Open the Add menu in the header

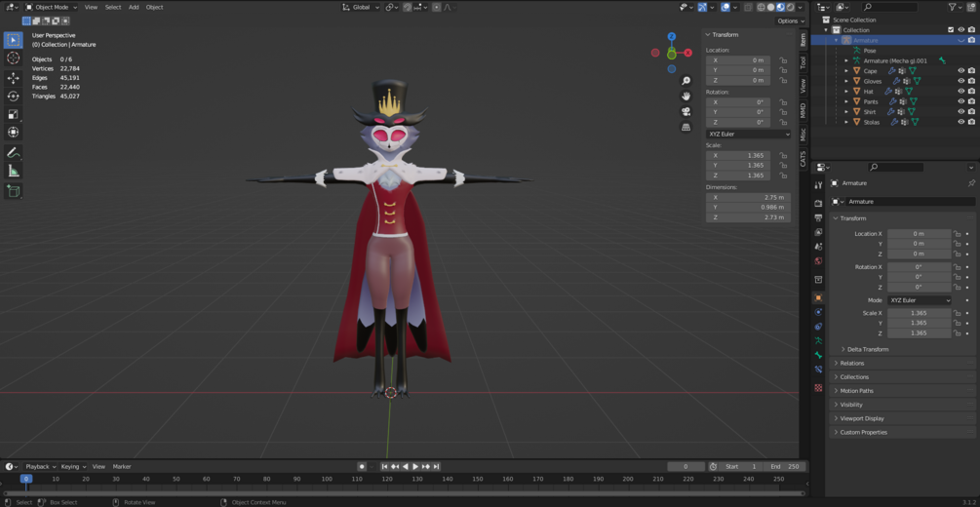click(x=134, y=7)
